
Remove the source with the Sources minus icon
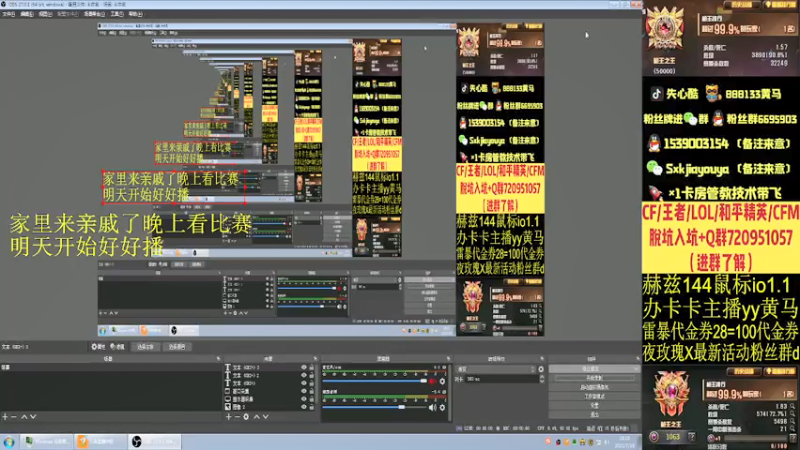coord(237,417)
